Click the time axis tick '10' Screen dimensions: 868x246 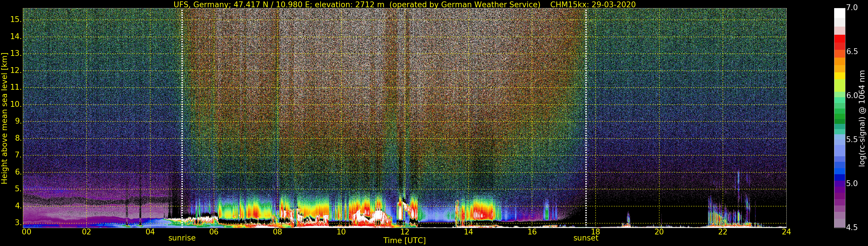(341, 232)
